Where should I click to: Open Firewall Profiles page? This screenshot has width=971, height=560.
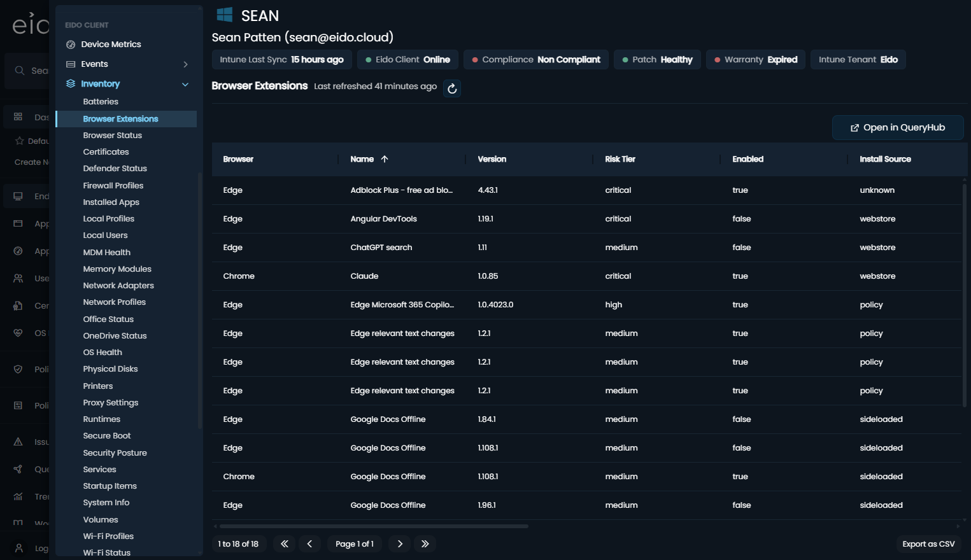coord(113,186)
